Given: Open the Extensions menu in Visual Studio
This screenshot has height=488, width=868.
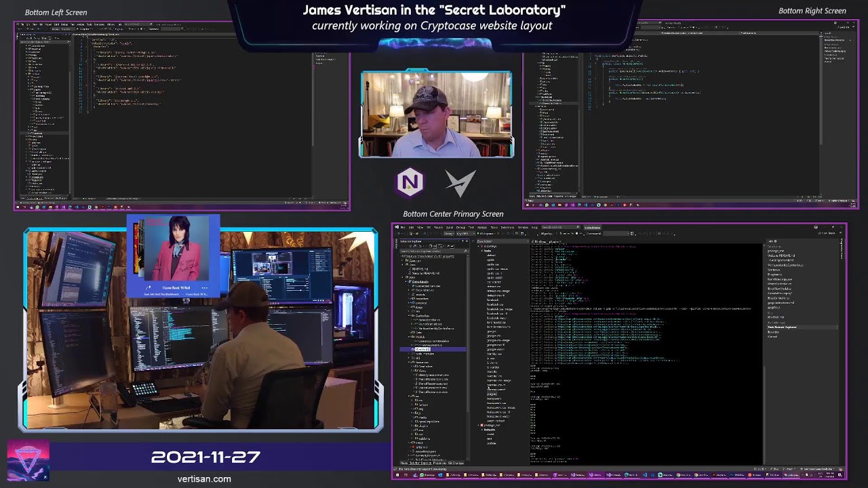Looking at the screenshot, I should (x=507, y=227).
